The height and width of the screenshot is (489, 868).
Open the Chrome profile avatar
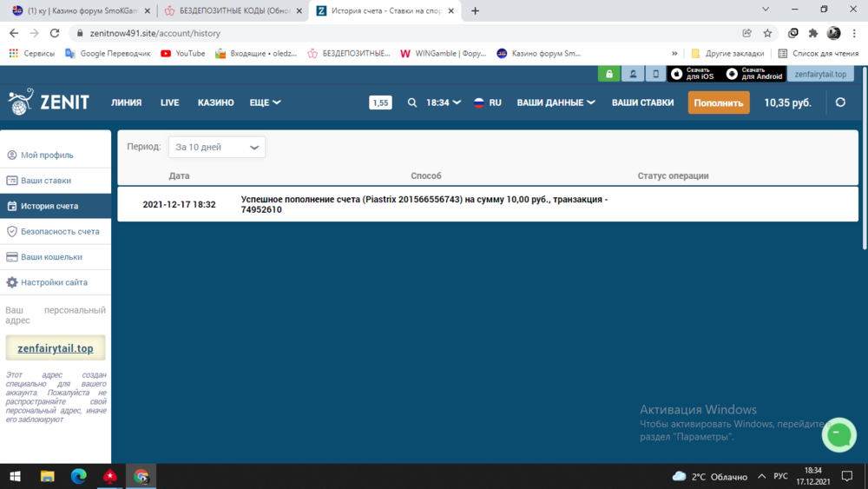click(x=833, y=33)
